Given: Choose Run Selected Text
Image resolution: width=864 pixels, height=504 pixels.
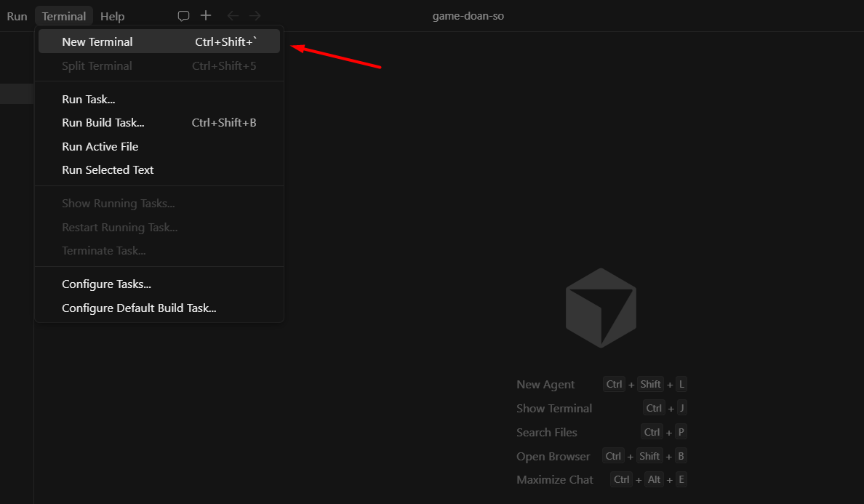Looking at the screenshot, I should pos(159,170).
